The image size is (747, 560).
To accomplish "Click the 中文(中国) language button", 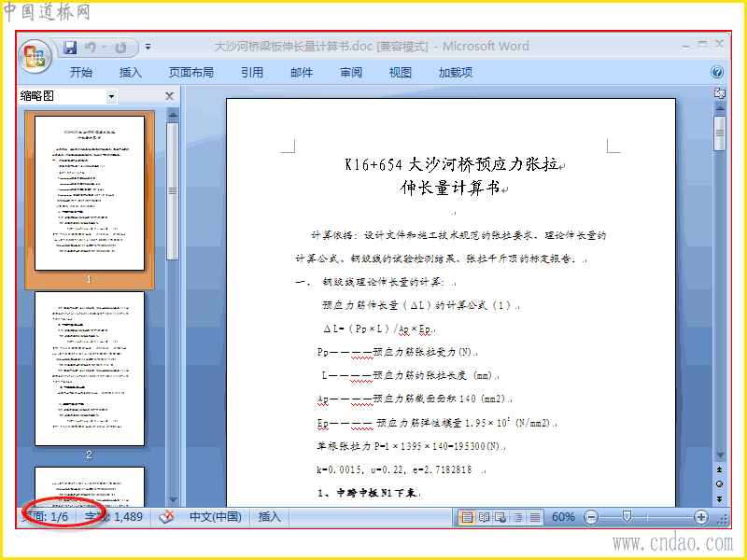I will point(216,517).
